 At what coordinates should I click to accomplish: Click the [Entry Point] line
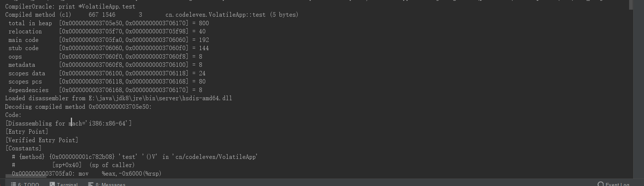point(27,132)
